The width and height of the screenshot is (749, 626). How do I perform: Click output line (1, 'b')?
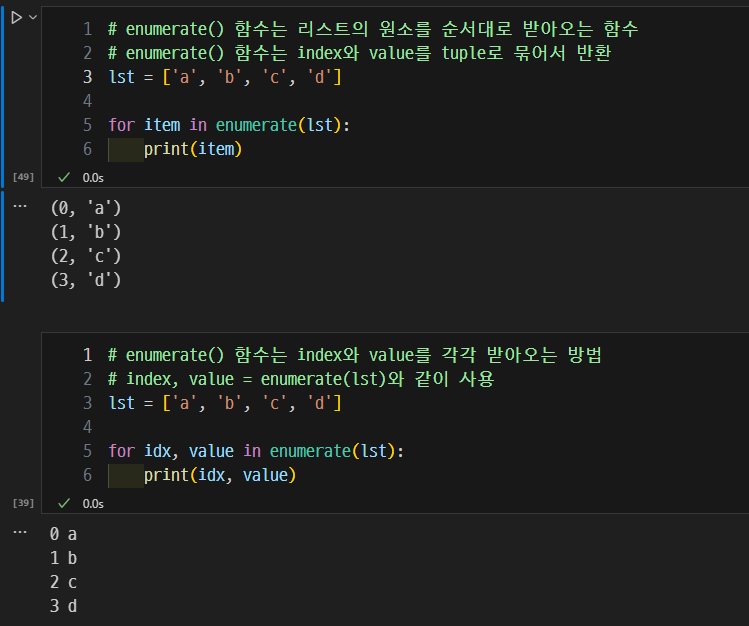[86, 232]
